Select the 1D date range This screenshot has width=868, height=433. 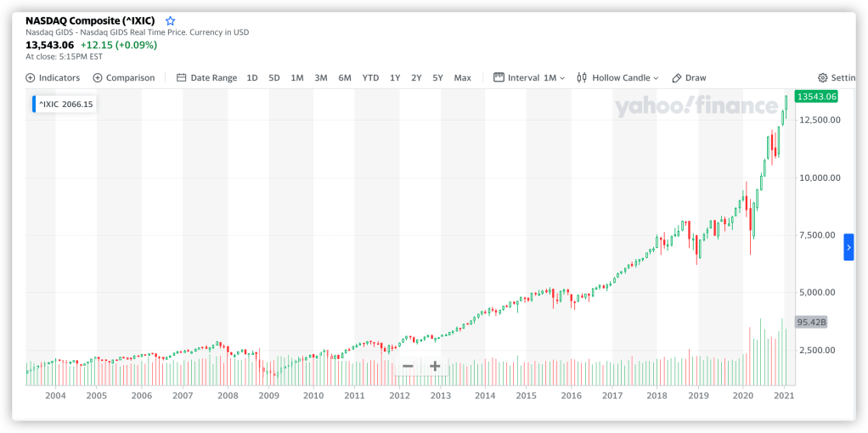coord(252,78)
